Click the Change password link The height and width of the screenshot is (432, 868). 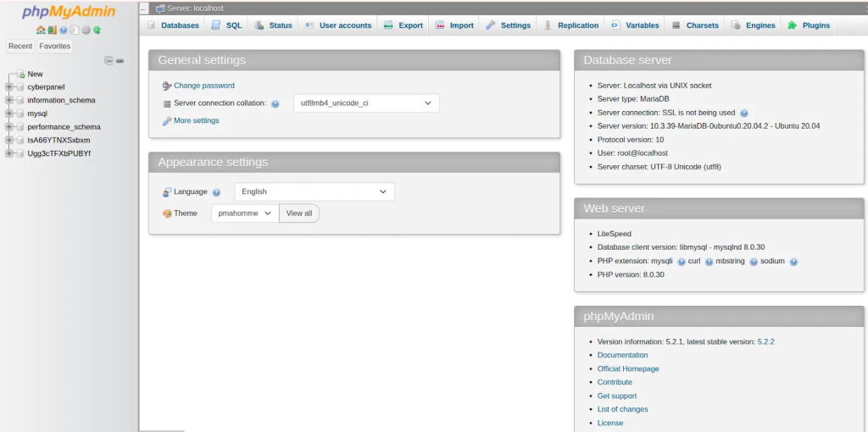[203, 86]
